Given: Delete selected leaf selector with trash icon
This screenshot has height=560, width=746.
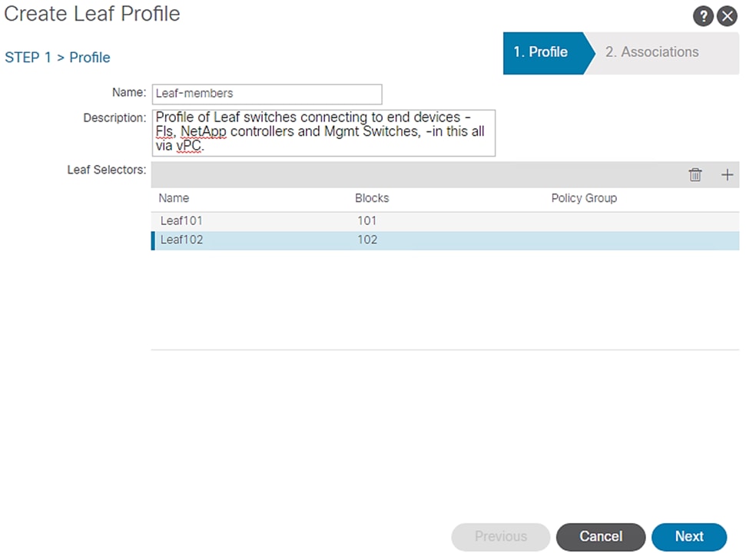Looking at the screenshot, I should pos(695,175).
